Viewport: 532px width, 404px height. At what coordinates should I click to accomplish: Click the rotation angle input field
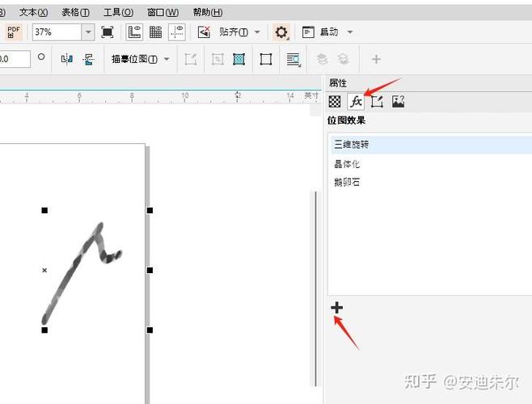[15, 59]
